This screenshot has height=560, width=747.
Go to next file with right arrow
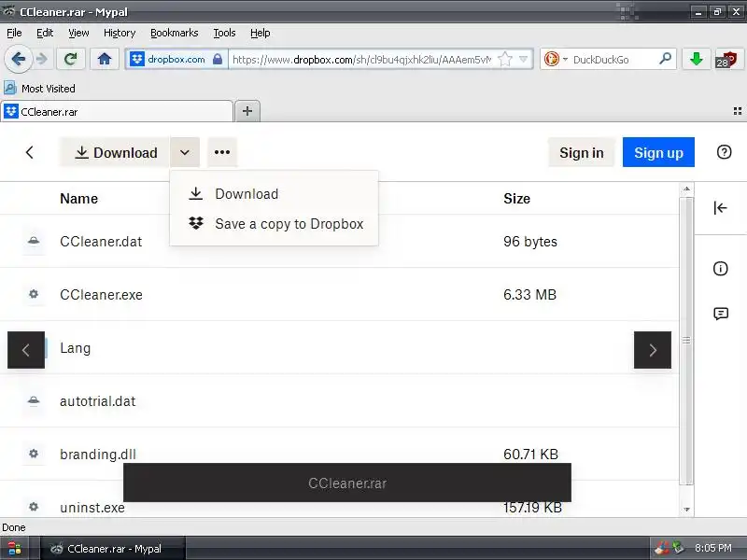(x=653, y=350)
